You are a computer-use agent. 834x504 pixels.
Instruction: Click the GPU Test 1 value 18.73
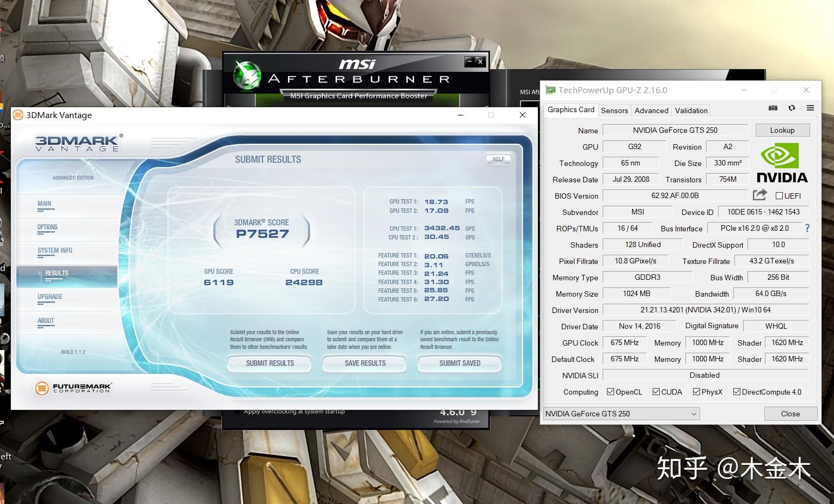coord(437,201)
